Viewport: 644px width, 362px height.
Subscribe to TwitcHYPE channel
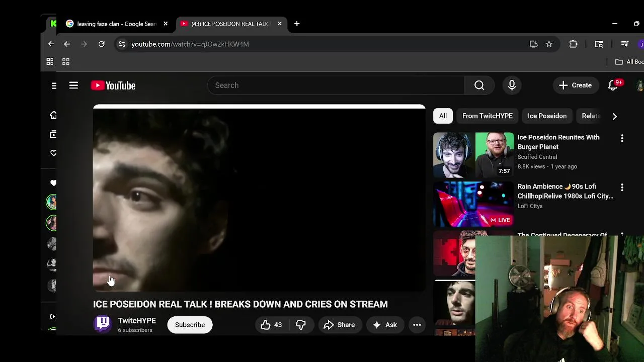[x=190, y=325]
